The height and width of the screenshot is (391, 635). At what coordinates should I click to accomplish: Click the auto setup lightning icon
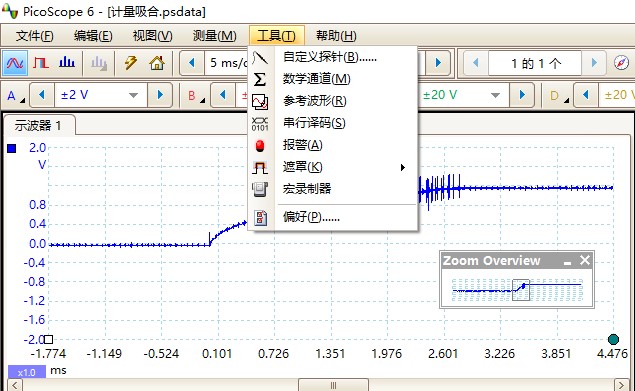pos(130,63)
